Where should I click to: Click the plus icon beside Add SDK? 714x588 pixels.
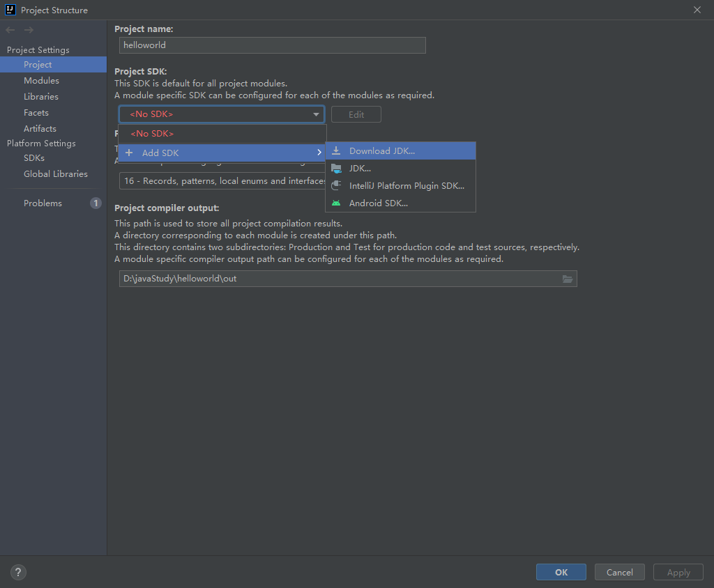click(129, 153)
